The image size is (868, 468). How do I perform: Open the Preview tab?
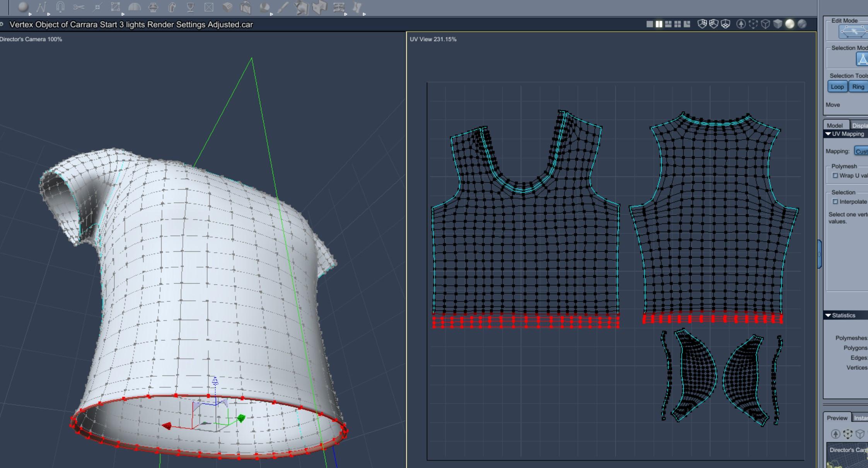point(837,418)
